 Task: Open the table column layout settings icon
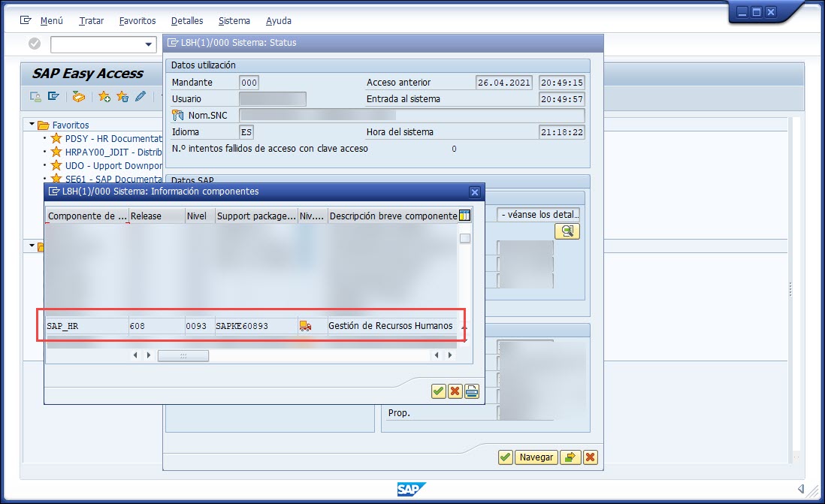tap(465, 216)
